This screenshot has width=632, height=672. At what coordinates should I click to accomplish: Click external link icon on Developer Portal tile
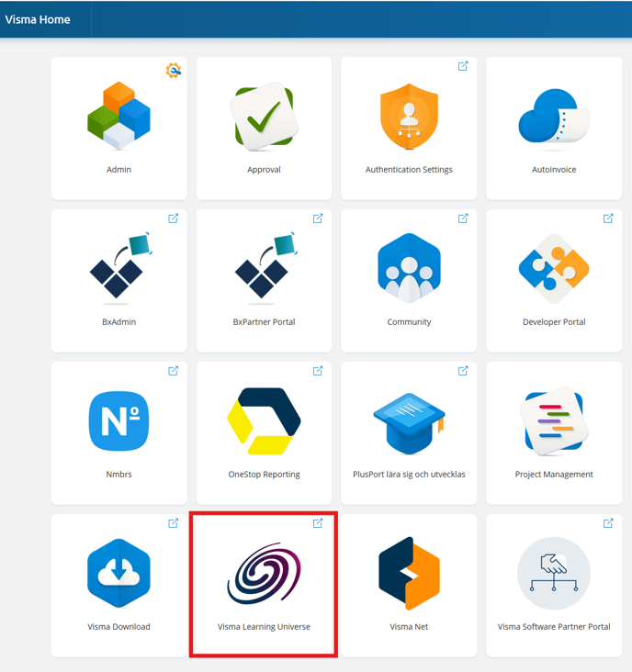(x=608, y=218)
